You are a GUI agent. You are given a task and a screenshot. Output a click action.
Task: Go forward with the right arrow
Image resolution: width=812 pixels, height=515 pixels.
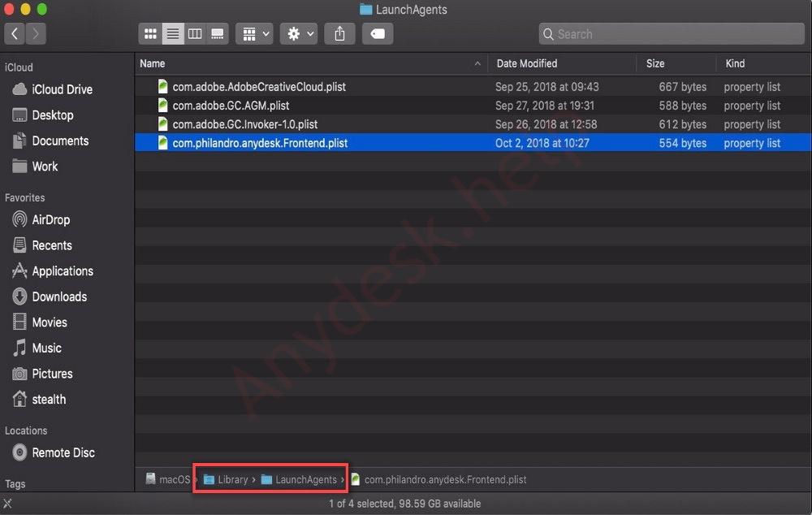click(36, 34)
